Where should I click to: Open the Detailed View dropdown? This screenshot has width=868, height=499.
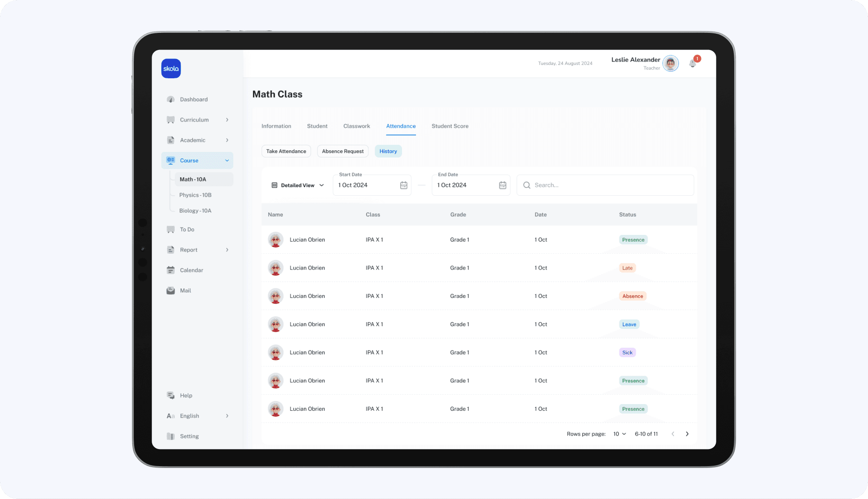[298, 185]
